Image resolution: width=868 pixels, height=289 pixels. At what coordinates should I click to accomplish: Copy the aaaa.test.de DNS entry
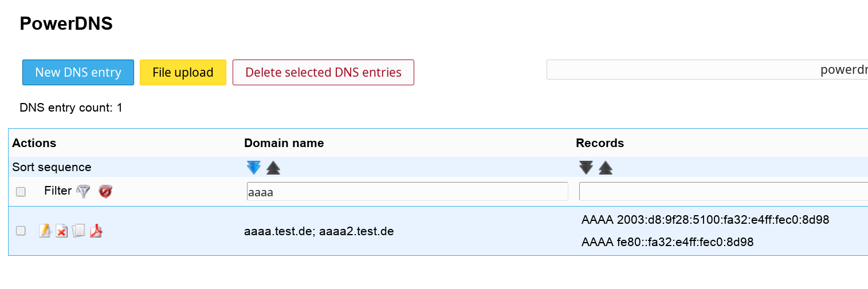tap(78, 231)
